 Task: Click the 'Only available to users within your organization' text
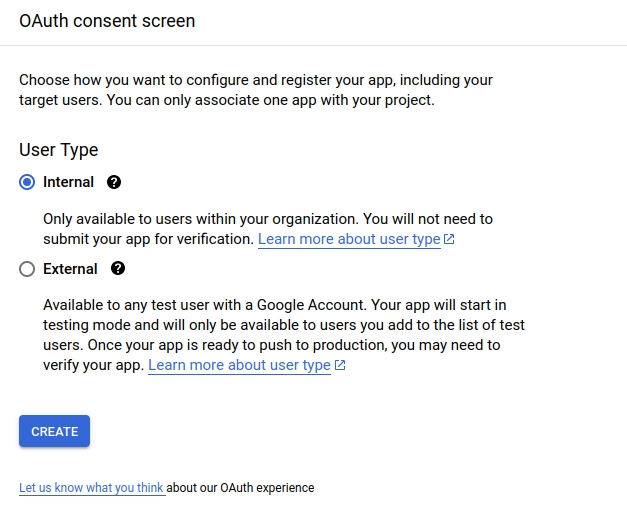(200, 218)
